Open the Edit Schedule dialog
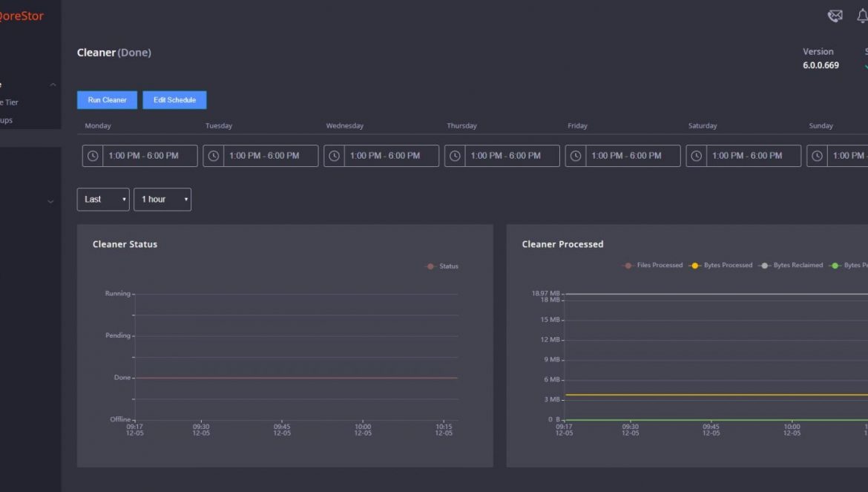This screenshot has width=868, height=492. click(174, 100)
